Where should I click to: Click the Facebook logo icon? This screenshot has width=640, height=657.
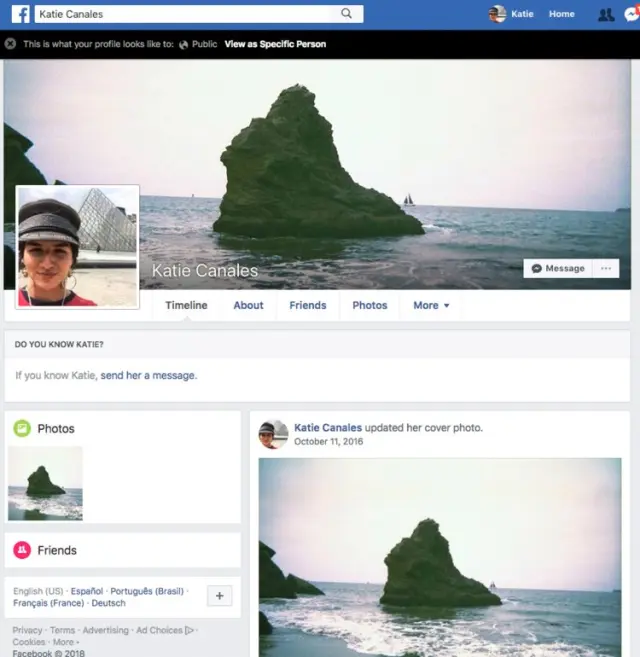(20, 14)
